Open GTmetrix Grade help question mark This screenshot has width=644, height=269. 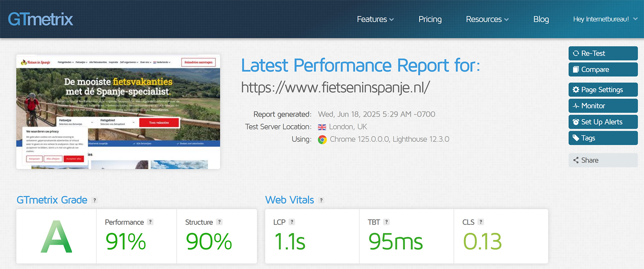point(95,200)
